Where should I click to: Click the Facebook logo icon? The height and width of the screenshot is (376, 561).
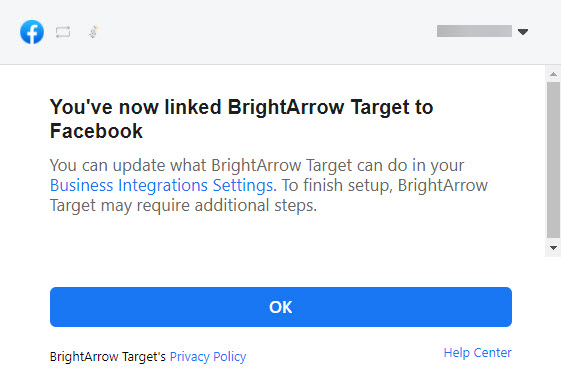pyautogui.click(x=32, y=32)
